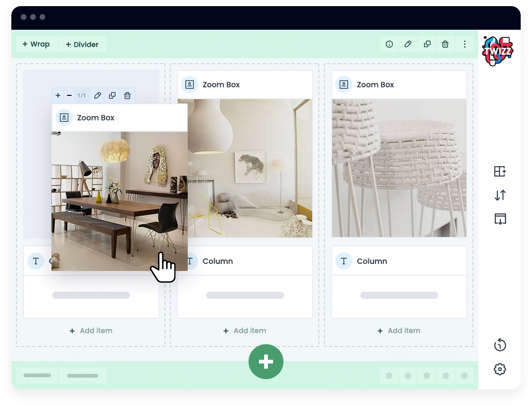Image resolution: width=532 pixels, height=406 pixels.
Task: Open the settings gear in sidebar
Action: [x=500, y=369]
